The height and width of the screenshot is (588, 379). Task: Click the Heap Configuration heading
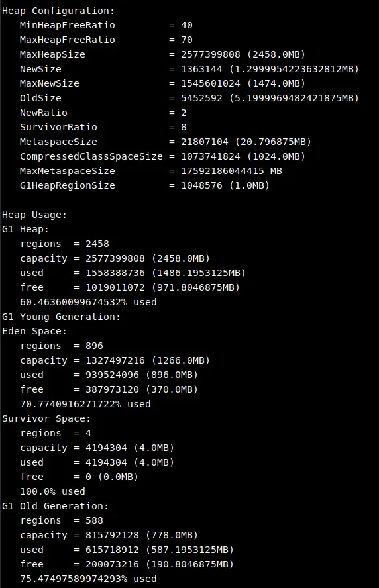(58, 11)
